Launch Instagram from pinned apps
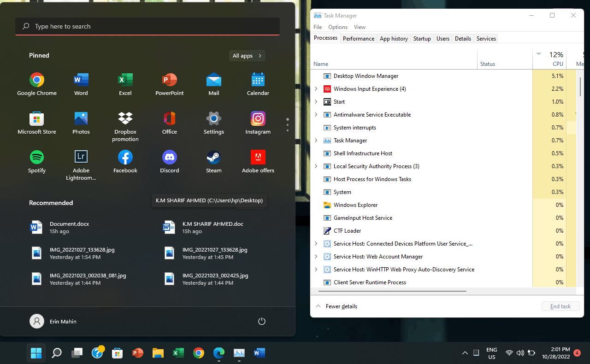 [x=258, y=123]
